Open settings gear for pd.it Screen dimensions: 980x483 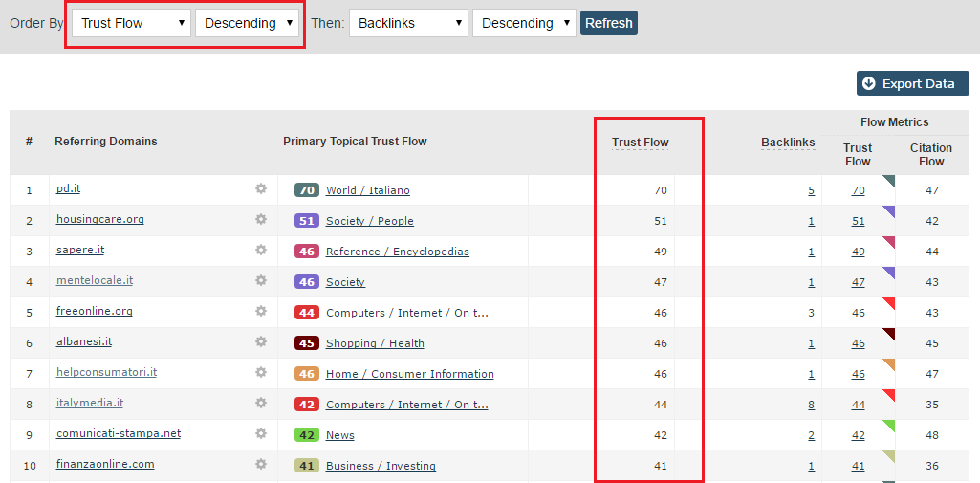pyautogui.click(x=261, y=188)
